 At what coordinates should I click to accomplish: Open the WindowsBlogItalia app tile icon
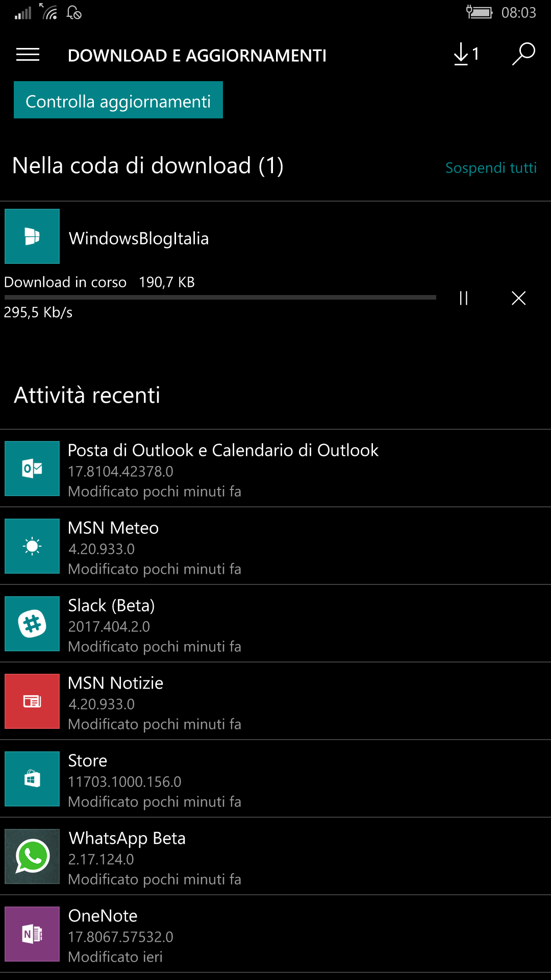tap(32, 236)
